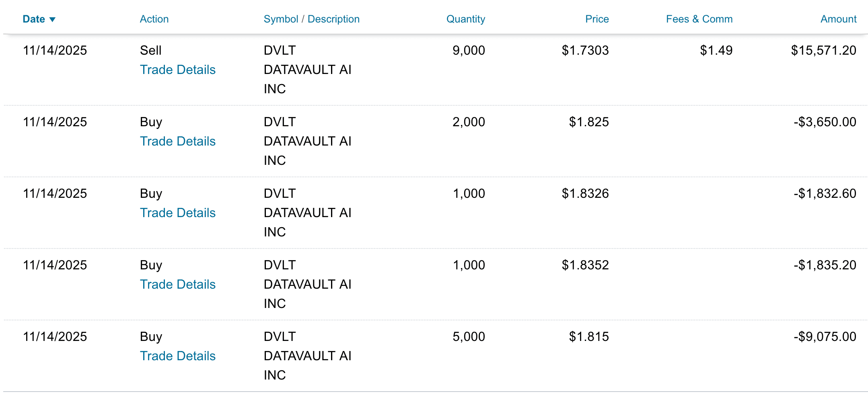The height and width of the screenshot is (394, 868).
Task: Sort by the Action column header
Action: [154, 19]
